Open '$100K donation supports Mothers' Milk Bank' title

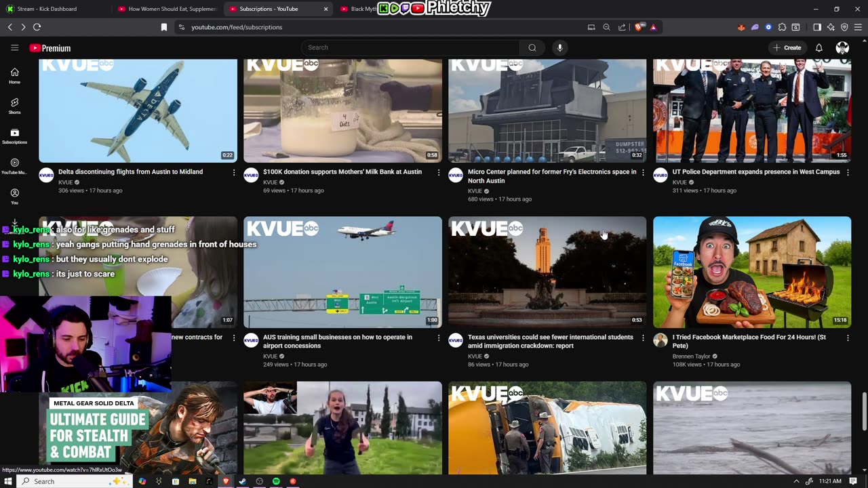pyautogui.click(x=342, y=172)
